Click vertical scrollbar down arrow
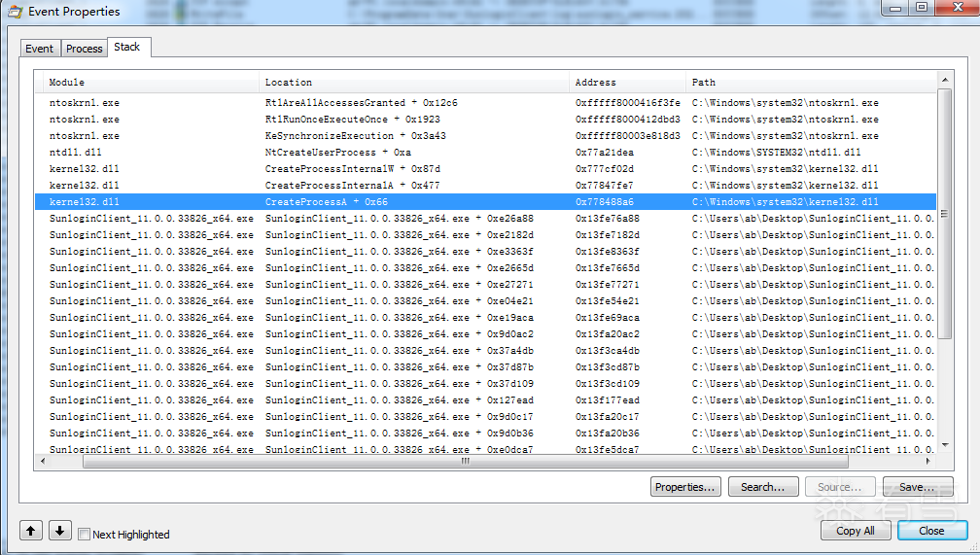The image size is (980, 555). 945,444
